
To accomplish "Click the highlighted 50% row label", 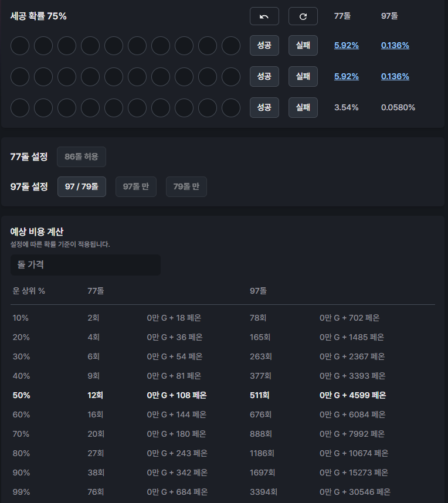I will 21,395.
